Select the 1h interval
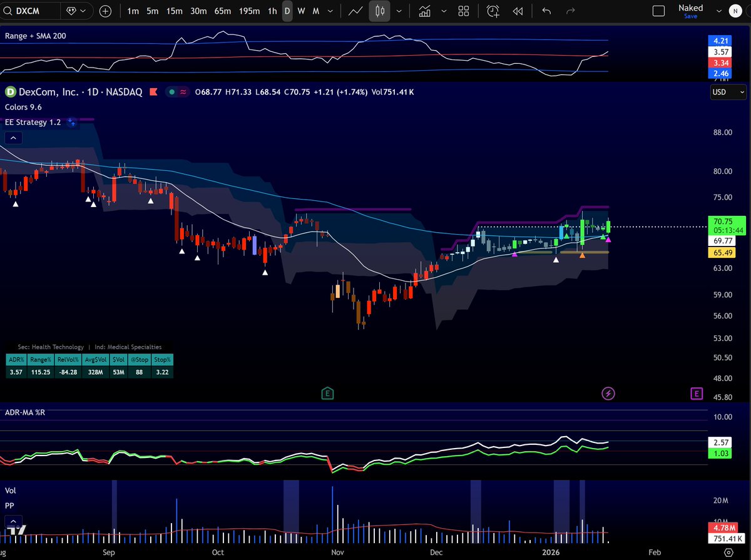The width and height of the screenshot is (751, 560). click(272, 11)
